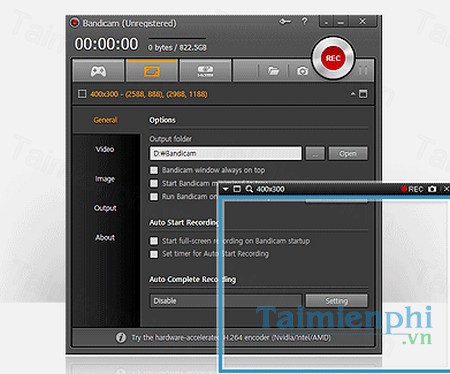Click the 400x300 size text on capture window
The height and width of the screenshot is (374, 450).
pos(271,189)
